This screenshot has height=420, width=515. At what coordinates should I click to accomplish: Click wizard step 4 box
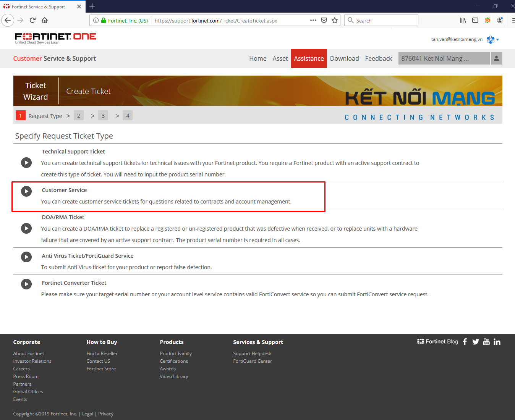(128, 115)
